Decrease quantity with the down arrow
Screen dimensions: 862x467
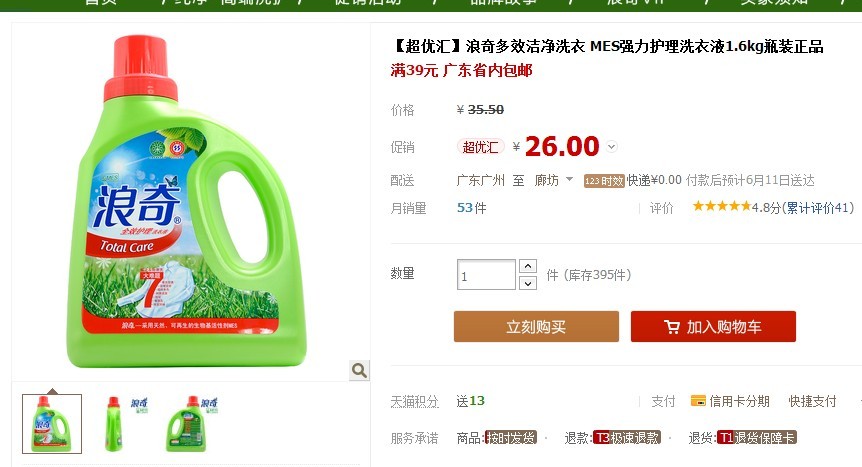pos(528,283)
